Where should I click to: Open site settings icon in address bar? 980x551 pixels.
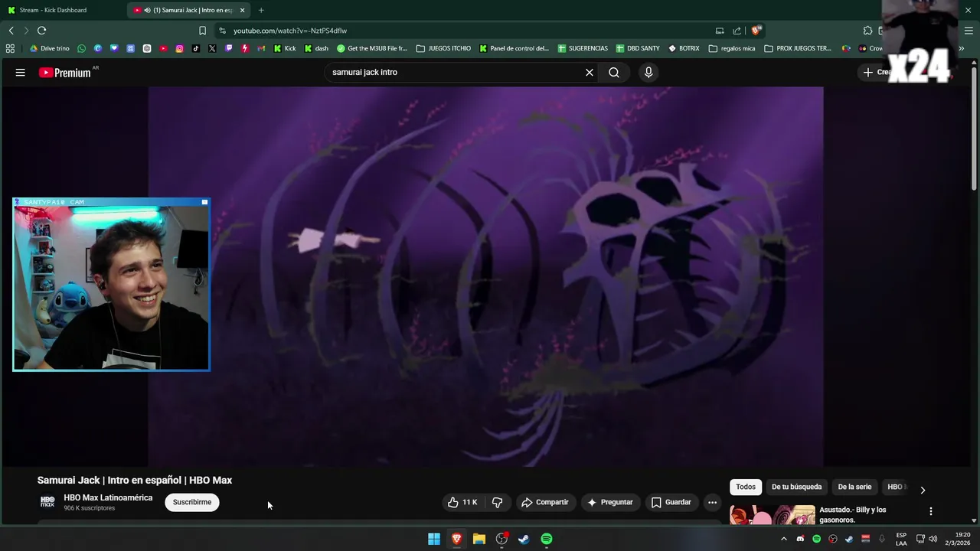tap(222, 31)
